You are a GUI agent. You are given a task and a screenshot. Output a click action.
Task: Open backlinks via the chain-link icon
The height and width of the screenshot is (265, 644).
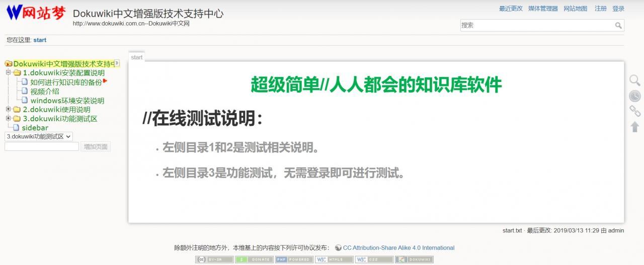click(635, 111)
